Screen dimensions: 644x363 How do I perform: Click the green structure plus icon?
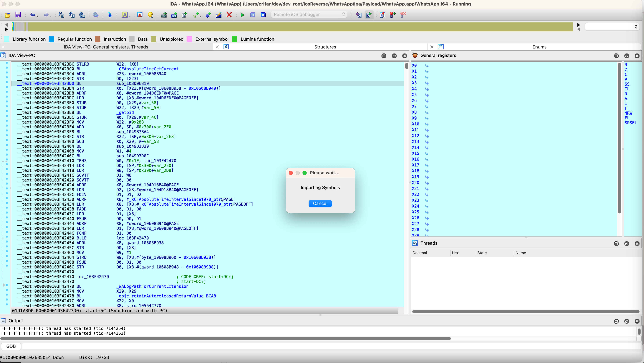tap(196, 15)
